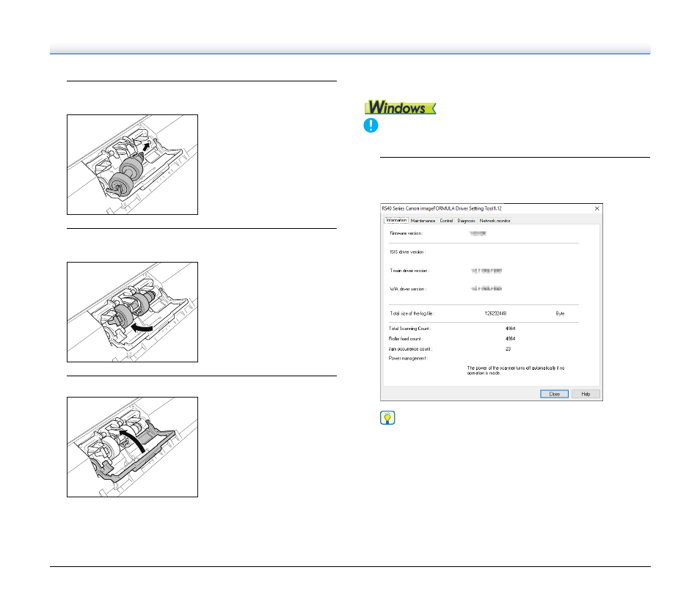Select the Control tab
Viewport: 700px width, 600px height.
click(446, 220)
